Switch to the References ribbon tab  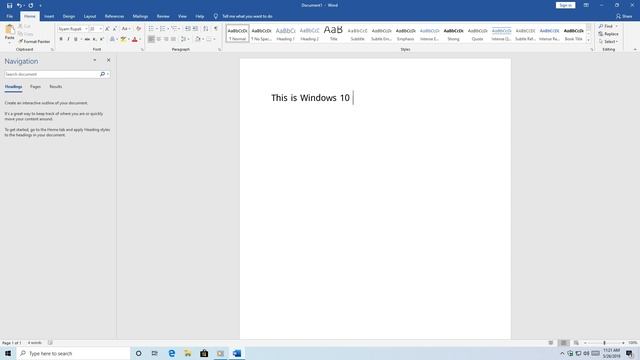click(114, 16)
